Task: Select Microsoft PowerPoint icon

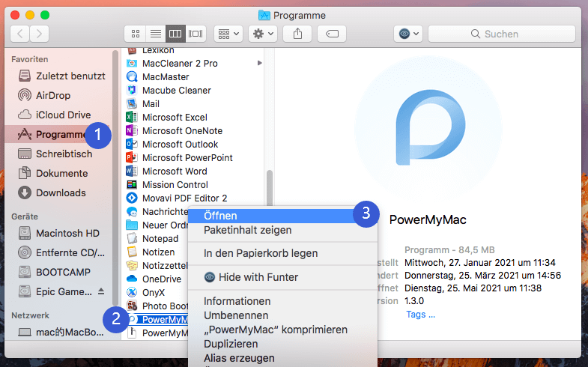Action: 132,158
